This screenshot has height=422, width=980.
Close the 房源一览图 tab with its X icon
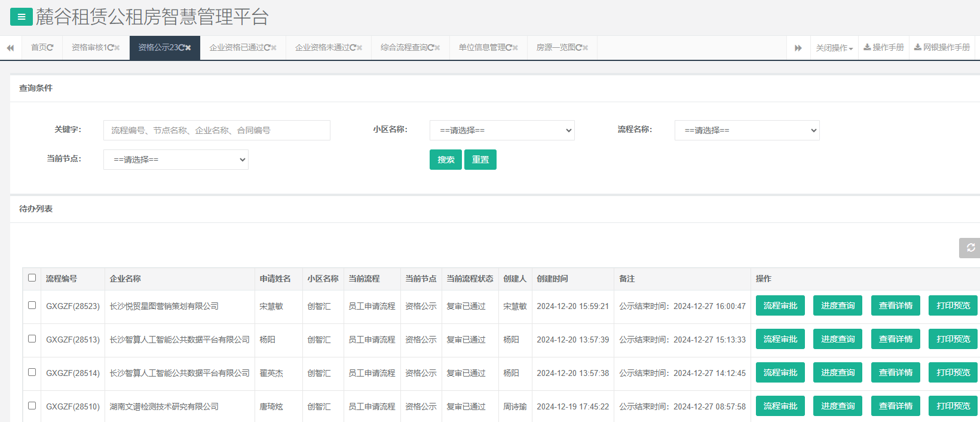(586, 48)
